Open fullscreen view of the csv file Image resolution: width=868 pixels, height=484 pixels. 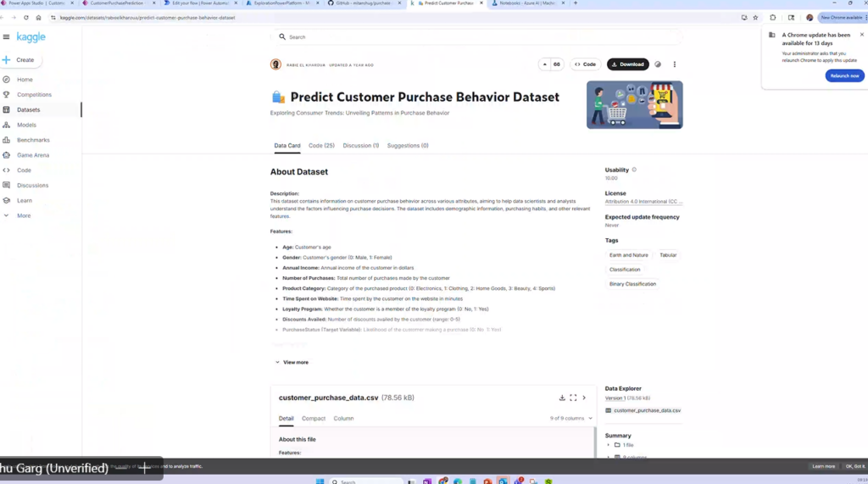(x=573, y=398)
